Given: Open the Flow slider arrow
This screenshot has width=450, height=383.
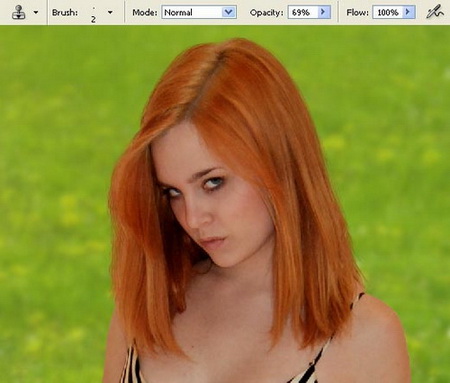Looking at the screenshot, I should (x=409, y=12).
